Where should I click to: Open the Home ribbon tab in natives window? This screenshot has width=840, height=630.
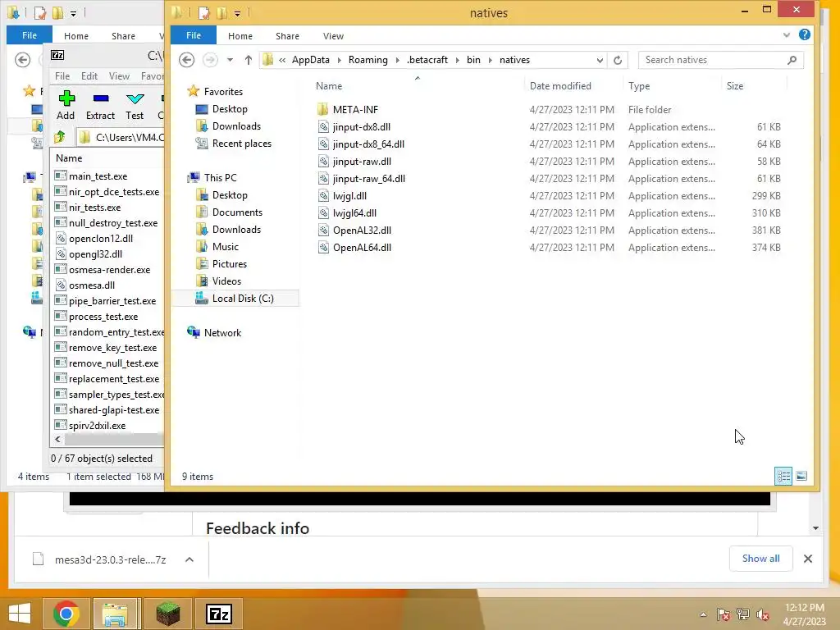click(x=240, y=36)
